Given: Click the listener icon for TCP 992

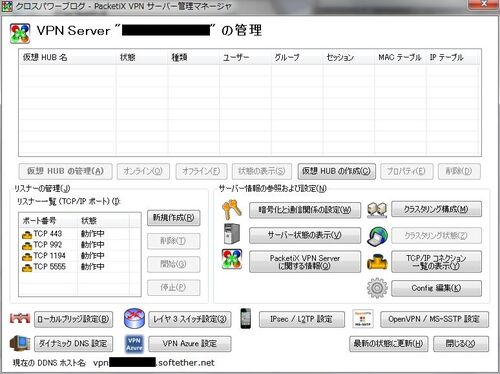Looking at the screenshot, I should 27,246.
